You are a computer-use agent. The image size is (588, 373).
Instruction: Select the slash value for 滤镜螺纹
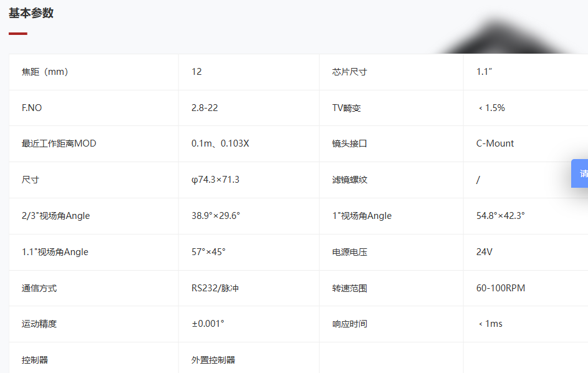tap(478, 180)
